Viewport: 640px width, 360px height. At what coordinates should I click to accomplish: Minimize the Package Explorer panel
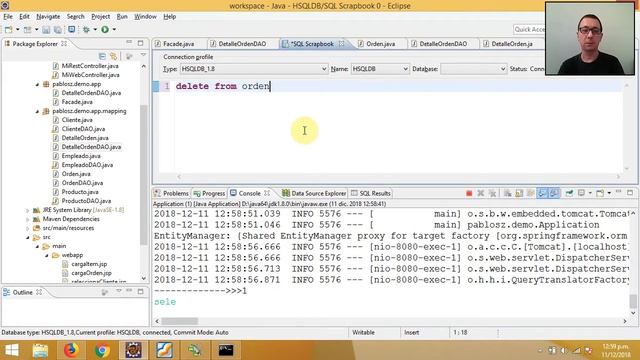(x=129, y=42)
